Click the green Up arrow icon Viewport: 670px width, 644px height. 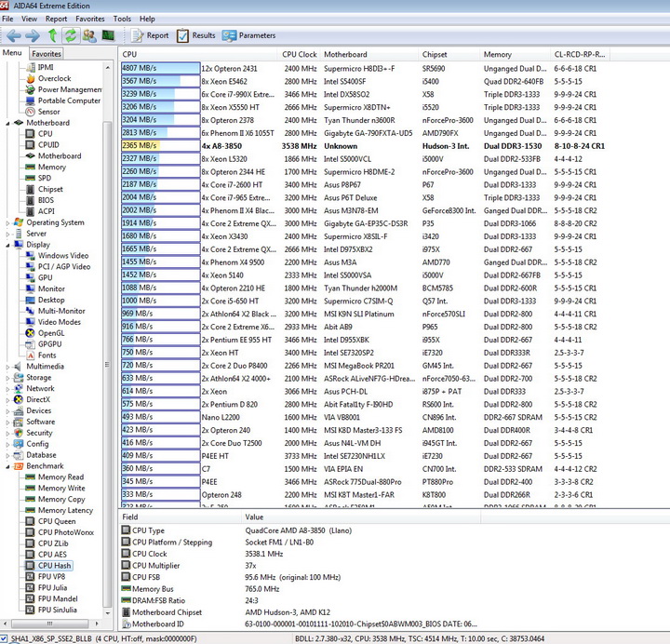point(52,35)
